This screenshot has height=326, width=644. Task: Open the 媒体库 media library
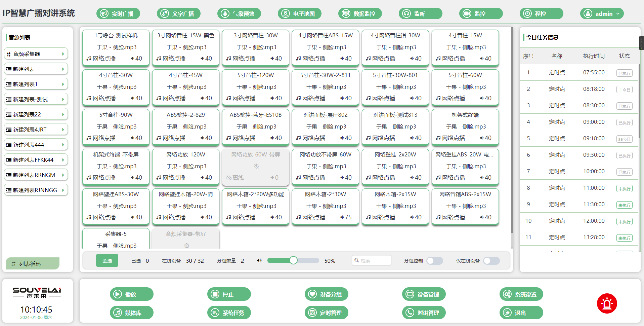tap(131, 313)
